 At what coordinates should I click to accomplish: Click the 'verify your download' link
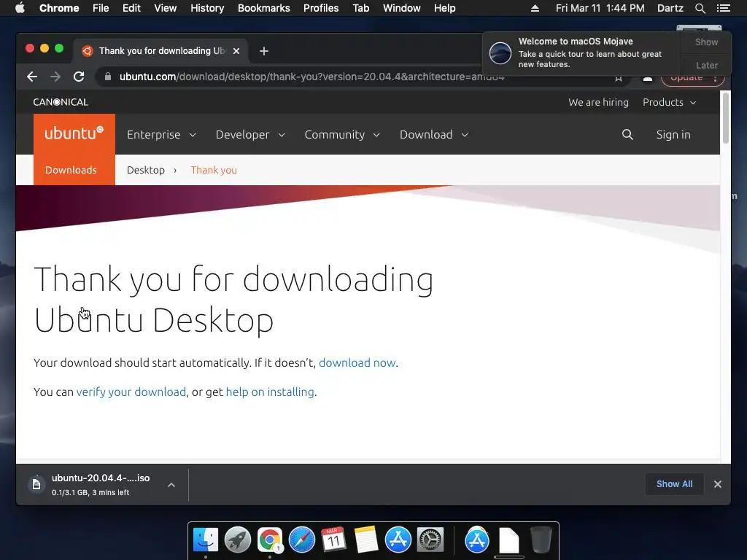[131, 392]
